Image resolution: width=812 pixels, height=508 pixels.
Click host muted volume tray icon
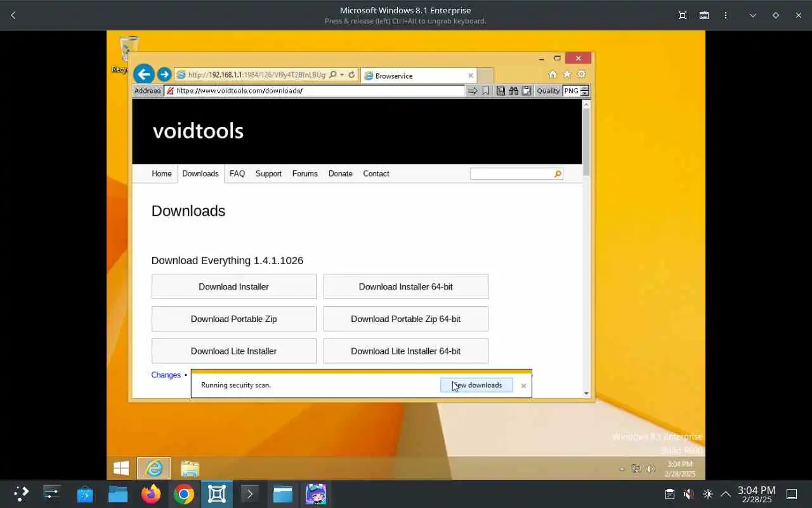688,494
